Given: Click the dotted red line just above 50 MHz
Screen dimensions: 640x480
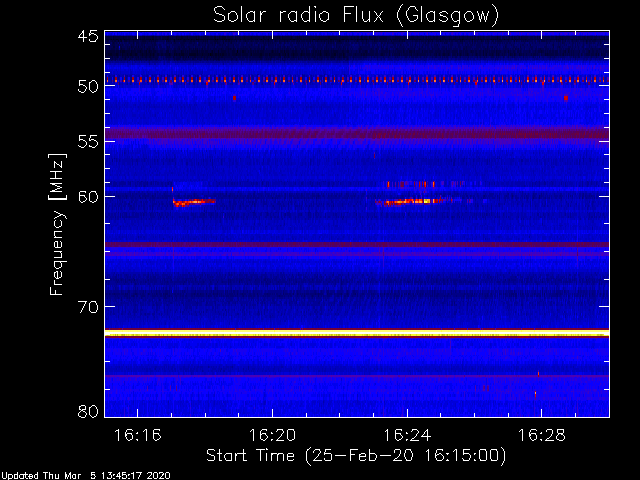Looking at the screenshot, I should 357,80.
